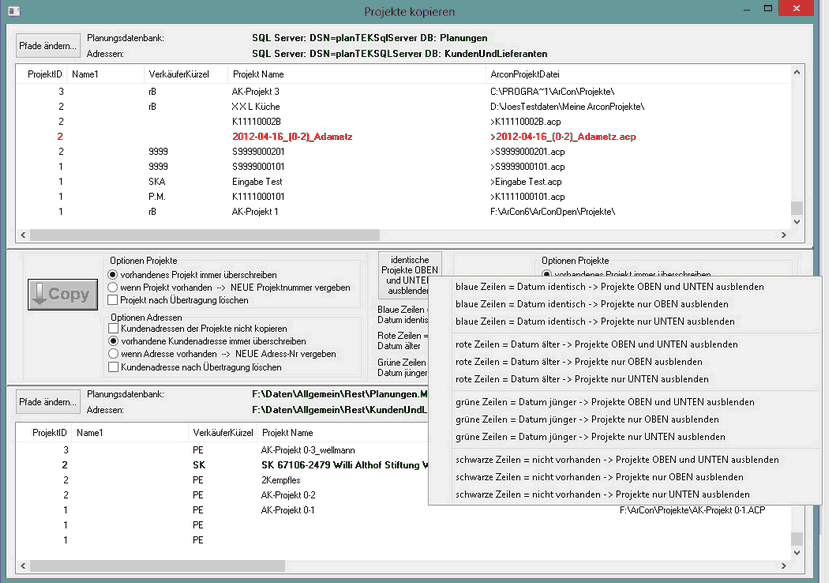Click the application icon in title bar
Viewport: 829px width, 583px height.
pos(13,11)
